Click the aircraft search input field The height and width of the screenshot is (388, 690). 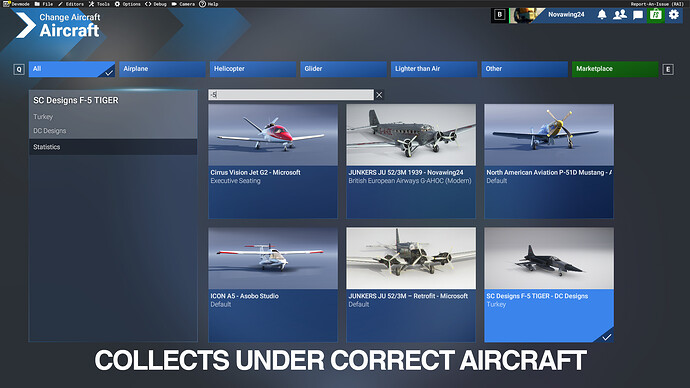pos(291,95)
